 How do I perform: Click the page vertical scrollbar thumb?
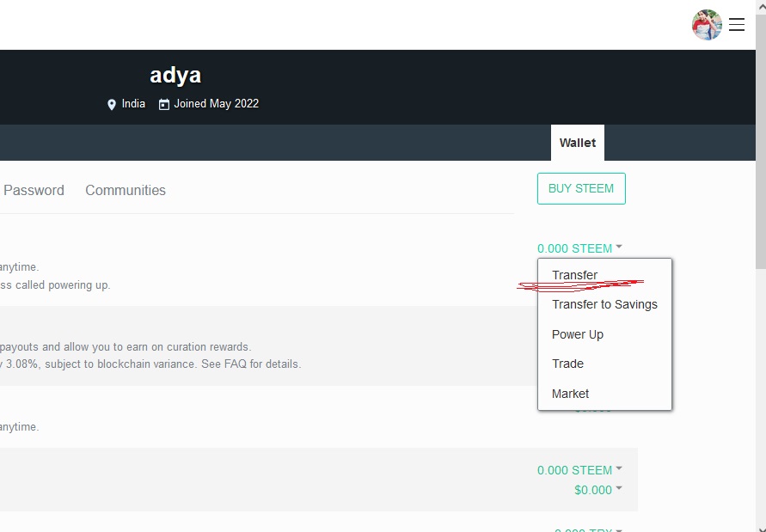761,142
